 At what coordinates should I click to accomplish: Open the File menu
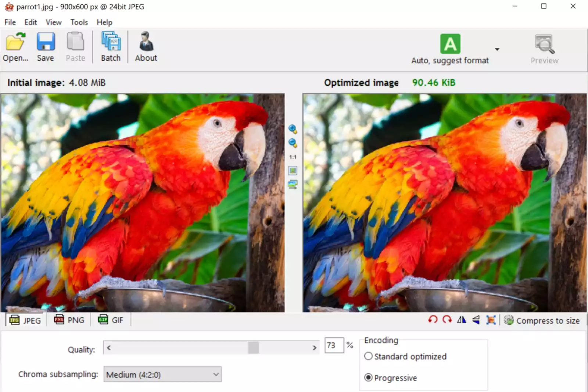[x=10, y=22]
